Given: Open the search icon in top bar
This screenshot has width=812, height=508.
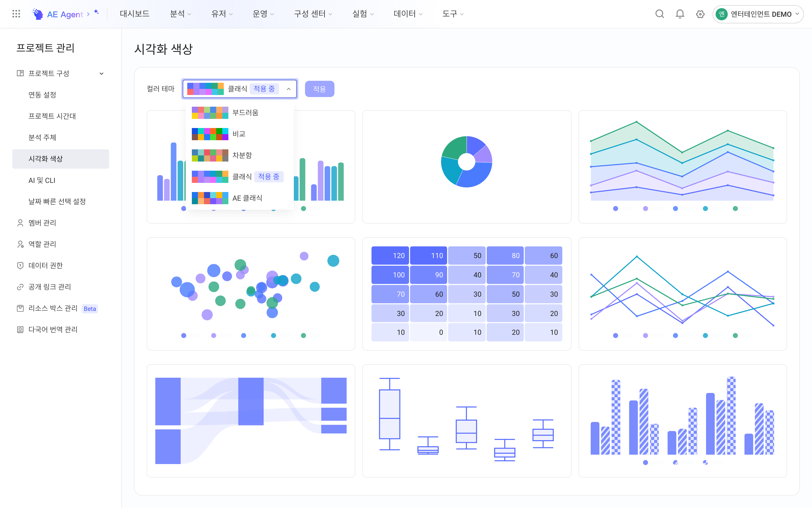Looking at the screenshot, I should (659, 14).
